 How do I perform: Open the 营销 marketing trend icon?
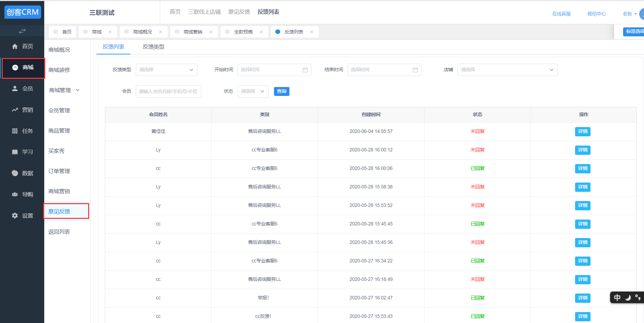point(15,110)
